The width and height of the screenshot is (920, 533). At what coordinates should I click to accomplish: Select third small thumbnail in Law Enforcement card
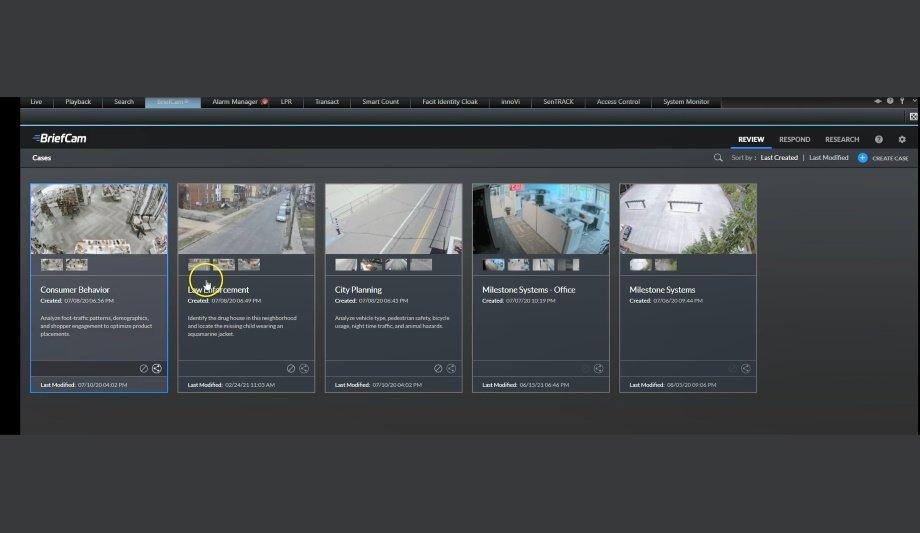[249, 265]
